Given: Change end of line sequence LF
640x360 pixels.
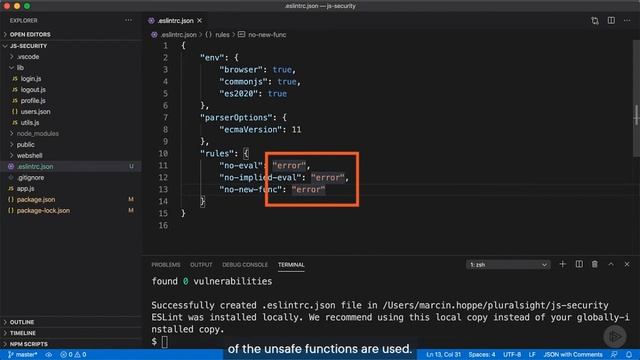Looking at the screenshot, I should point(532,355).
